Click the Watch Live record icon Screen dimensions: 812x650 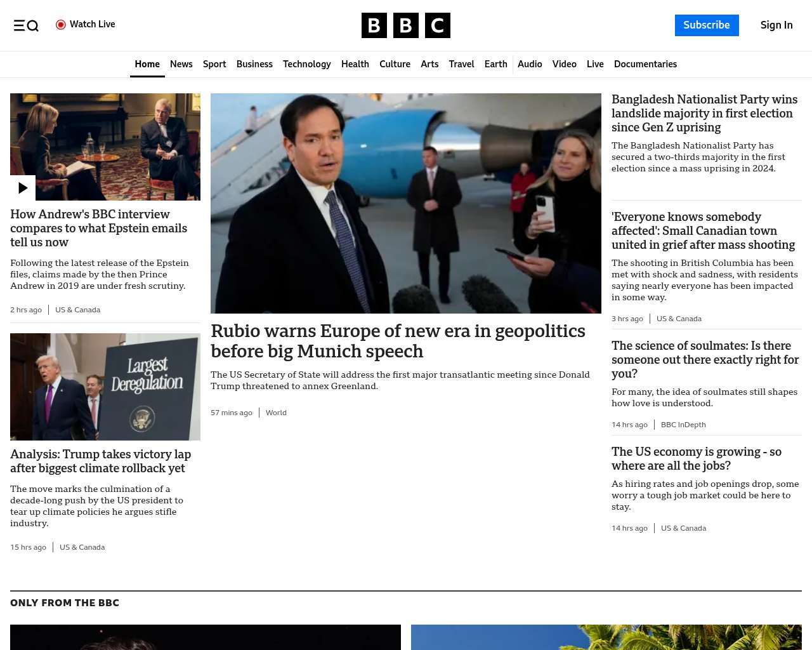pyautogui.click(x=61, y=25)
